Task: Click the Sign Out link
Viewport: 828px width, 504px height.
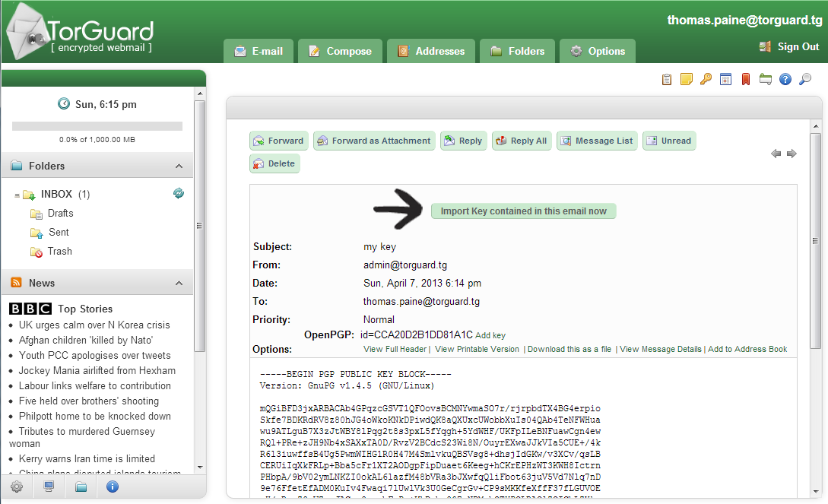Action: [x=798, y=46]
